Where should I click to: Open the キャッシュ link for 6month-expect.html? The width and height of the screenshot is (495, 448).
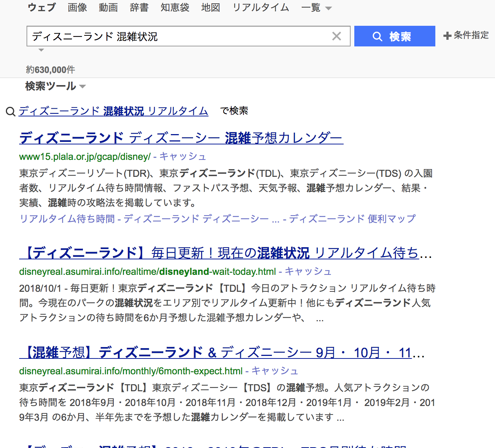pos(275,371)
